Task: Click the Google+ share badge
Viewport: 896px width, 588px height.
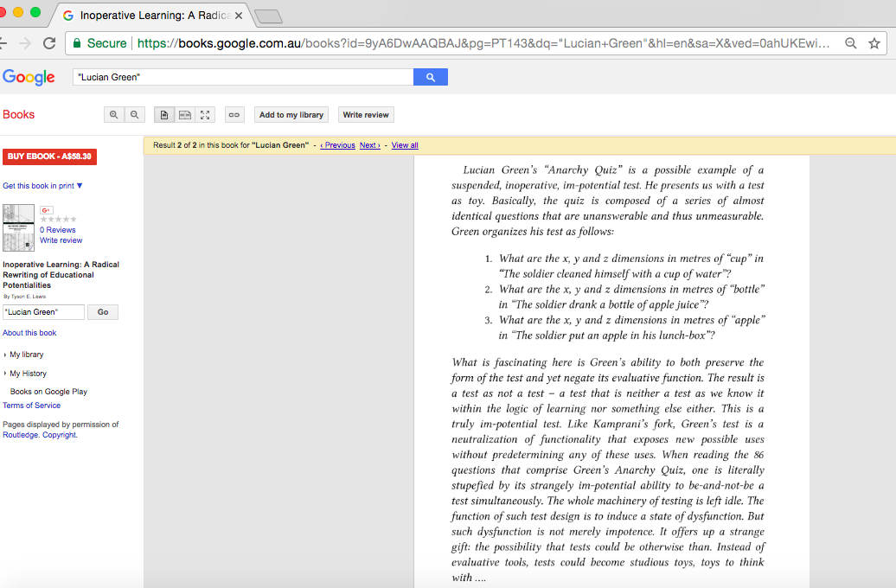Action: 47,210
